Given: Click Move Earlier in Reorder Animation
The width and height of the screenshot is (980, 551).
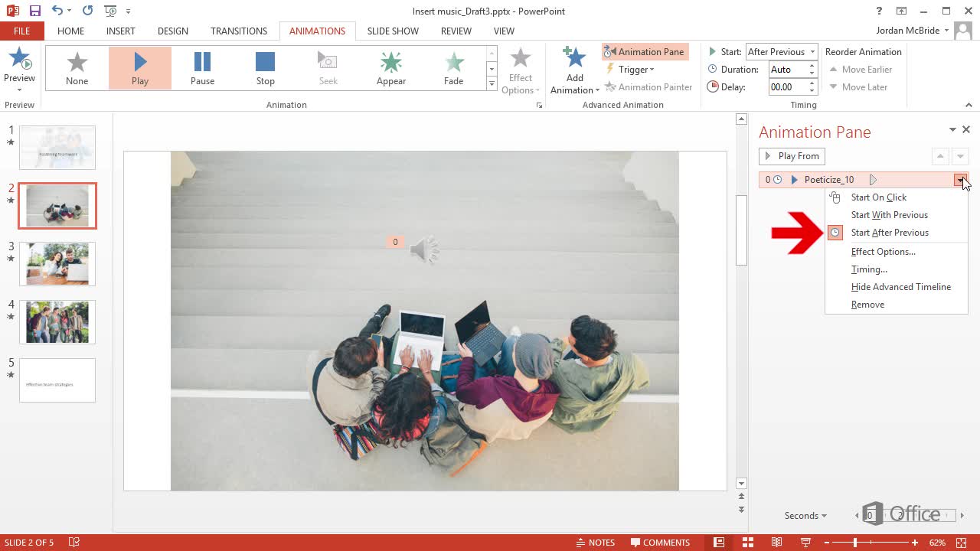Looking at the screenshot, I should tap(861, 70).
